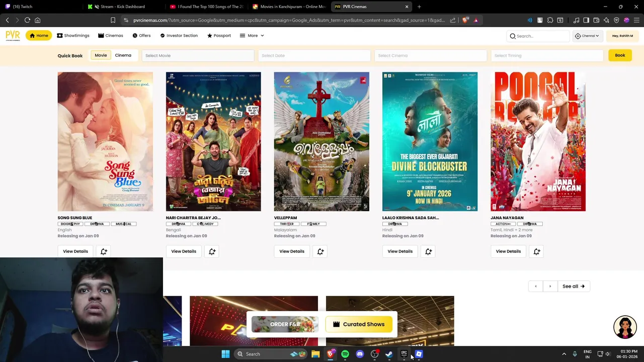Open Brave VPN shield icon
The height and width of the screenshot is (362, 644).
[x=616, y=20]
